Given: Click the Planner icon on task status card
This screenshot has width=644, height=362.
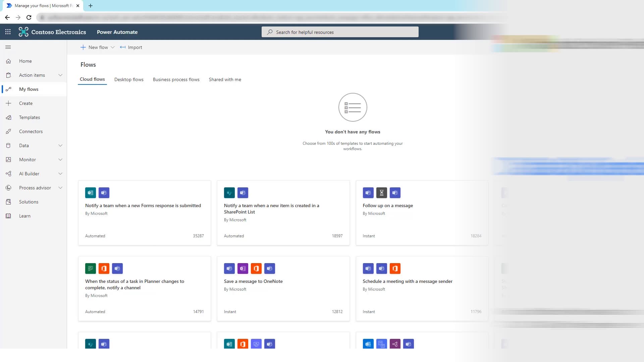Looking at the screenshot, I should pyautogui.click(x=91, y=268).
